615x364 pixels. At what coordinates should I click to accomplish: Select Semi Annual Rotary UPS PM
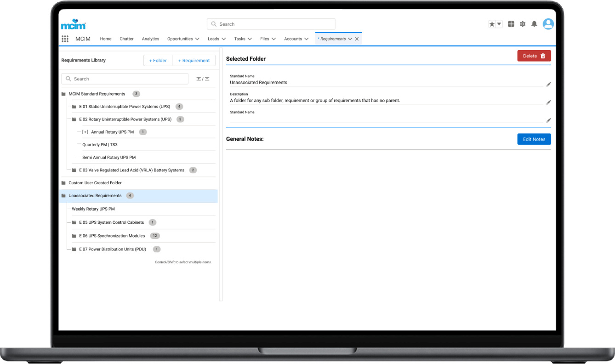coord(109,157)
